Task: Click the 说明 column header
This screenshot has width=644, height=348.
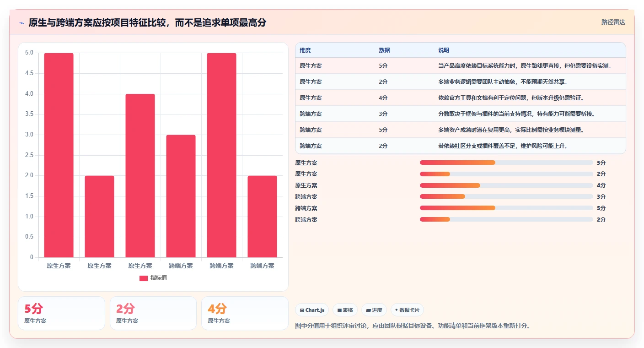Action: (x=444, y=50)
